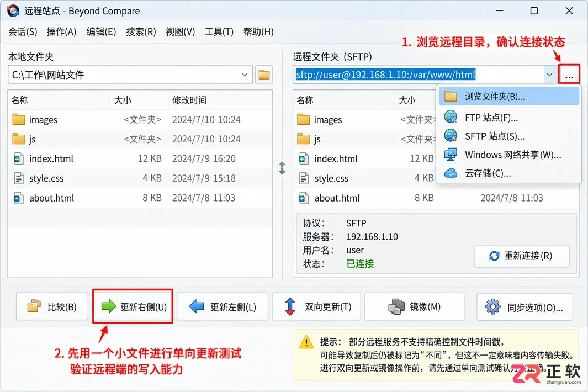Click the local browse folder icon button
Screen dimensions: 588x392
click(x=264, y=75)
